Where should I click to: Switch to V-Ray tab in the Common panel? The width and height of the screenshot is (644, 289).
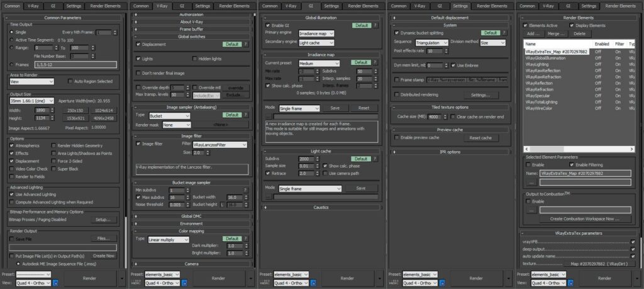34,6
